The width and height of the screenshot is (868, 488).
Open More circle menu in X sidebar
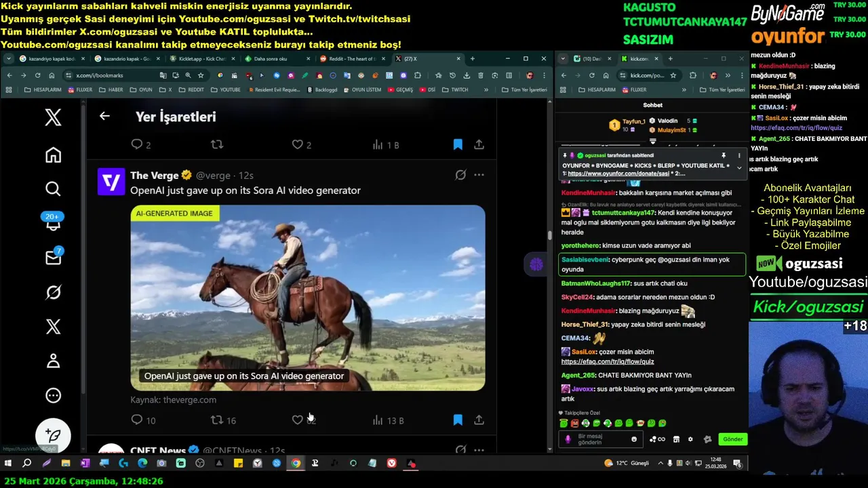[53, 395]
